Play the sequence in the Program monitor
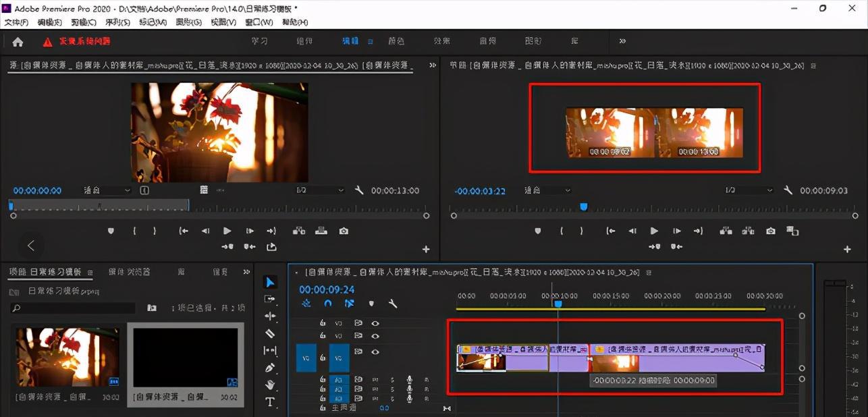 point(654,231)
